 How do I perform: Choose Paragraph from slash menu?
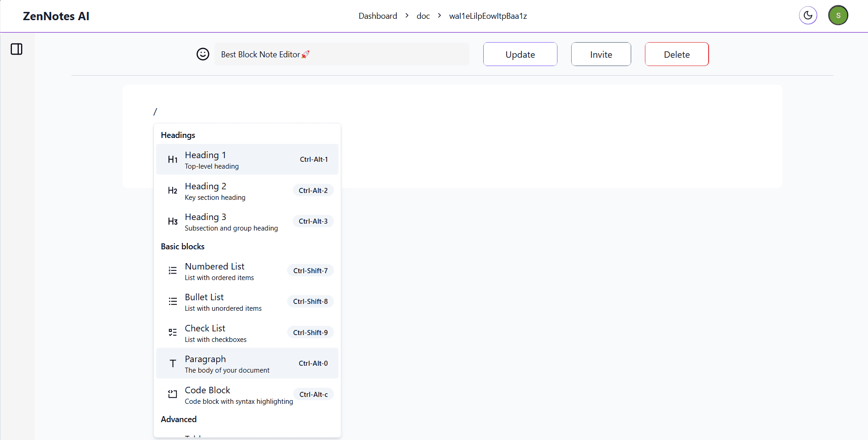click(x=247, y=363)
